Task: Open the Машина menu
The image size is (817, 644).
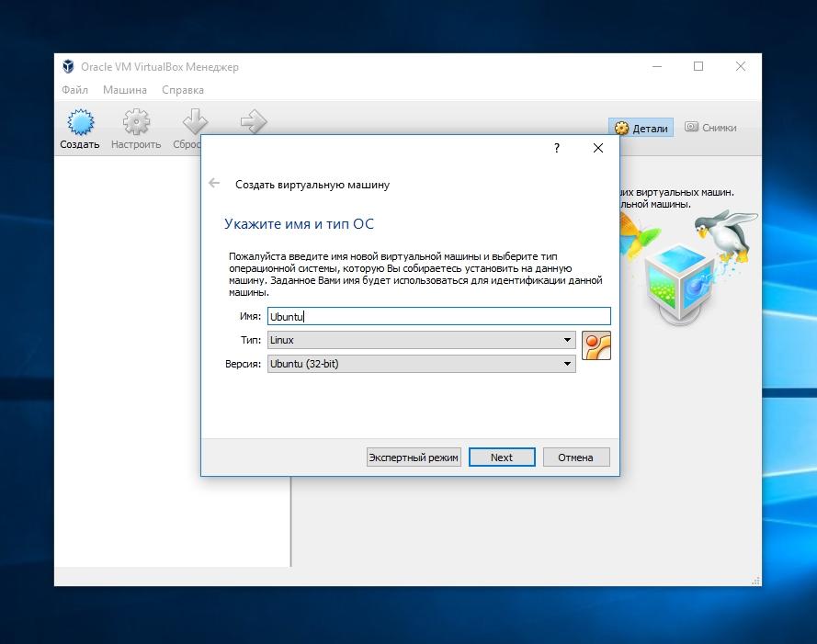Action: coord(124,90)
